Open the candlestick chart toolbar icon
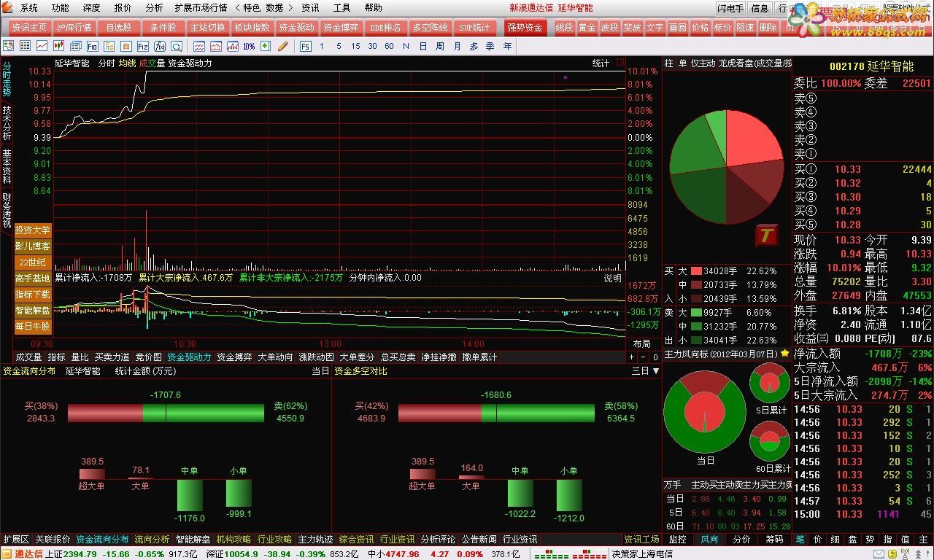 pos(58,46)
